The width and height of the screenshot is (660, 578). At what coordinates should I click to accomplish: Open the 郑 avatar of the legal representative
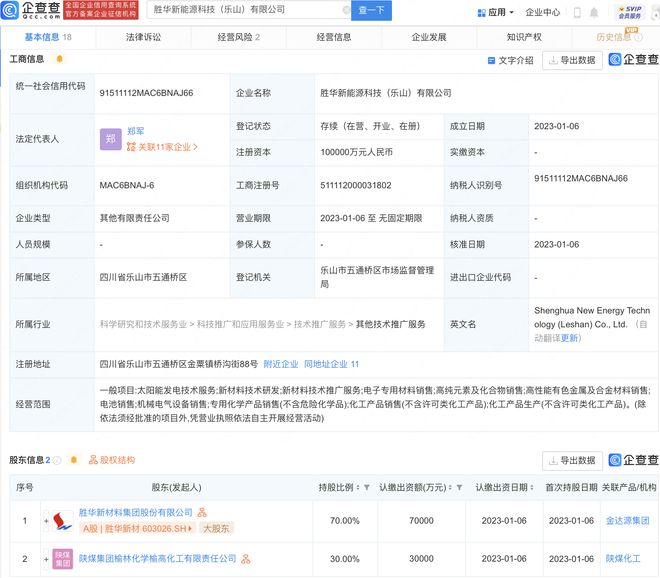(x=111, y=139)
